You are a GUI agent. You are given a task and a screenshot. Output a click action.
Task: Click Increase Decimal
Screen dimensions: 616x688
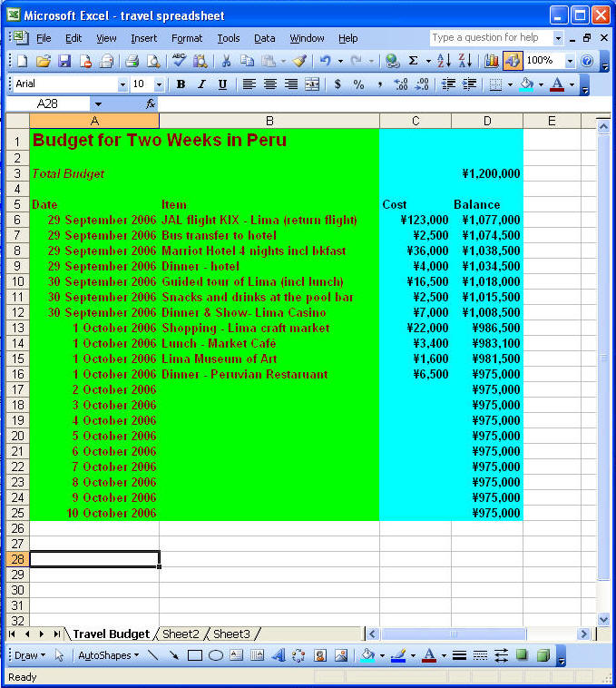[401, 84]
